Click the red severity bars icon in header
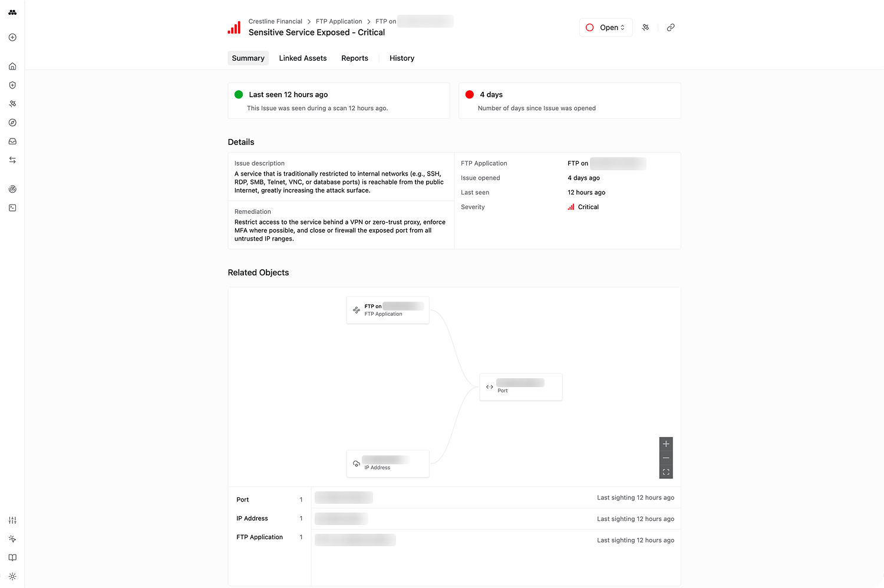The image size is (884, 588). pyautogui.click(x=234, y=28)
